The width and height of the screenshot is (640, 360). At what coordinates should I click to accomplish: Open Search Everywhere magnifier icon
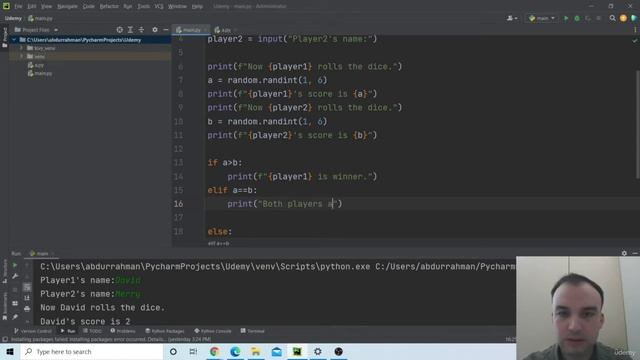[612, 18]
